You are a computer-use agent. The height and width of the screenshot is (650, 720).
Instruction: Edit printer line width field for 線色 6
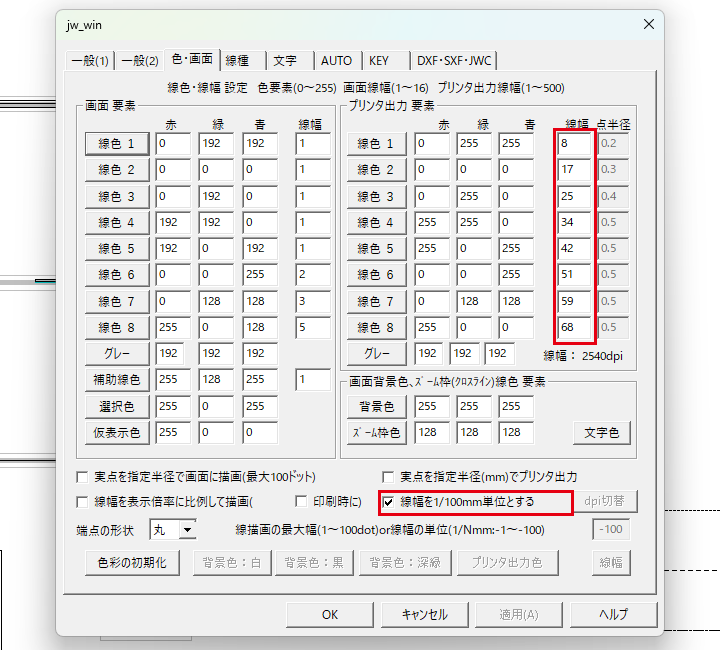(574, 275)
